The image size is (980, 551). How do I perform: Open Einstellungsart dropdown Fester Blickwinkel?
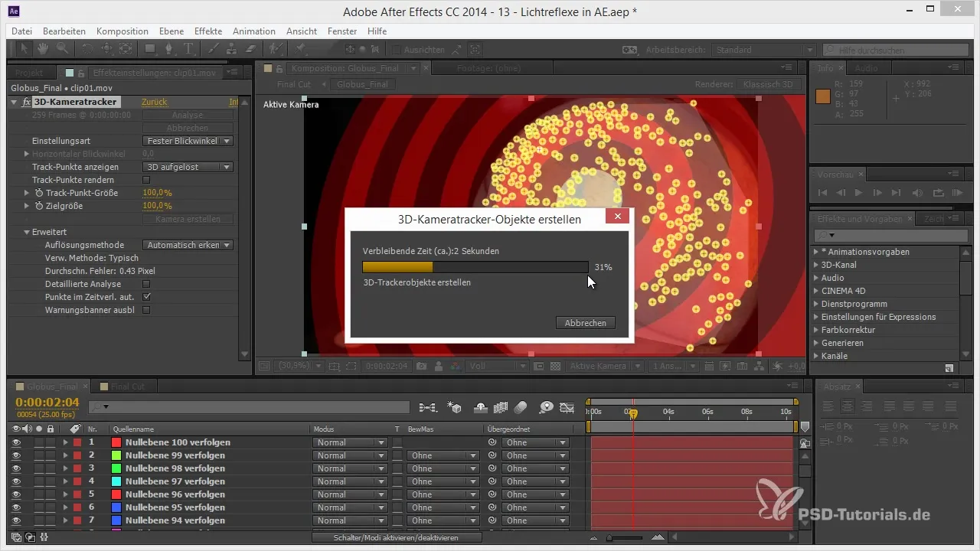click(x=188, y=141)
